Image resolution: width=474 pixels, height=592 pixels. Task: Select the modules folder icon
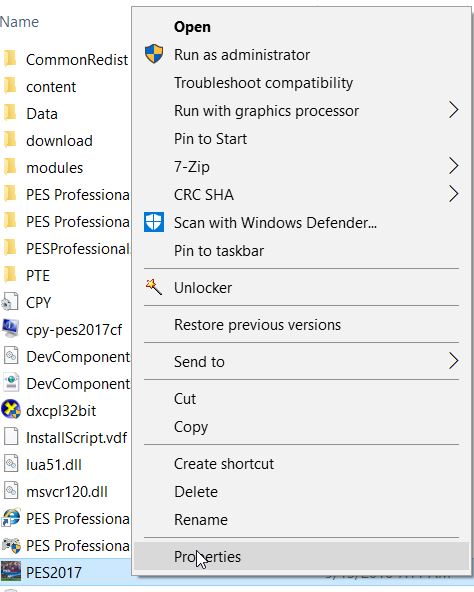[10, 167]
